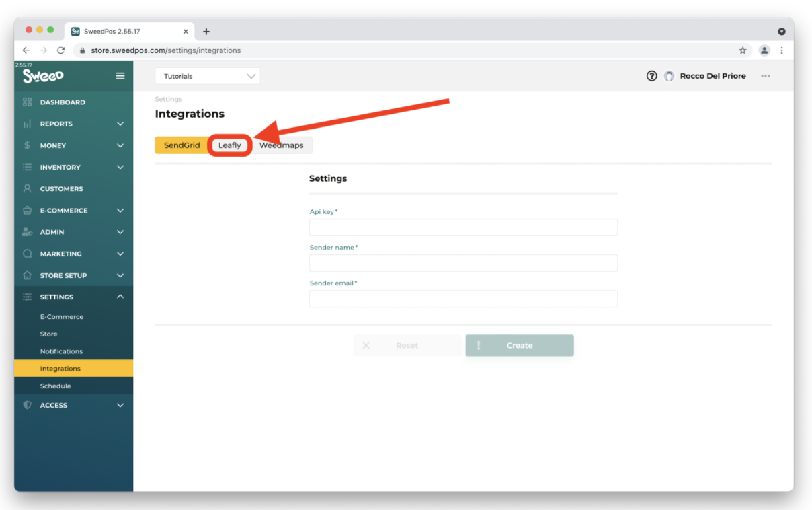Toggle the hamburger menu beside the Sweed logo
Screen dimensions: 812x510
(120, 76)
